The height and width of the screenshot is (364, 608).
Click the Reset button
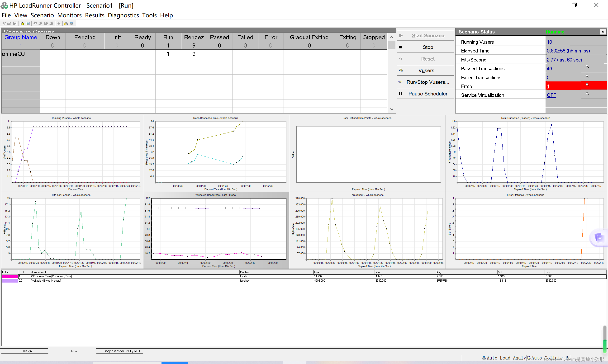pos(426,59)
